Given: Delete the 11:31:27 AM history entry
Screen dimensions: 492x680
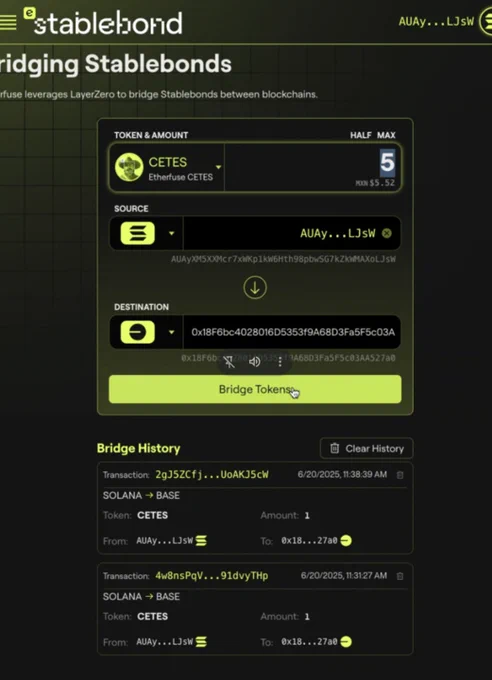Looking at the screenshot, I should [x=400, y=576].
